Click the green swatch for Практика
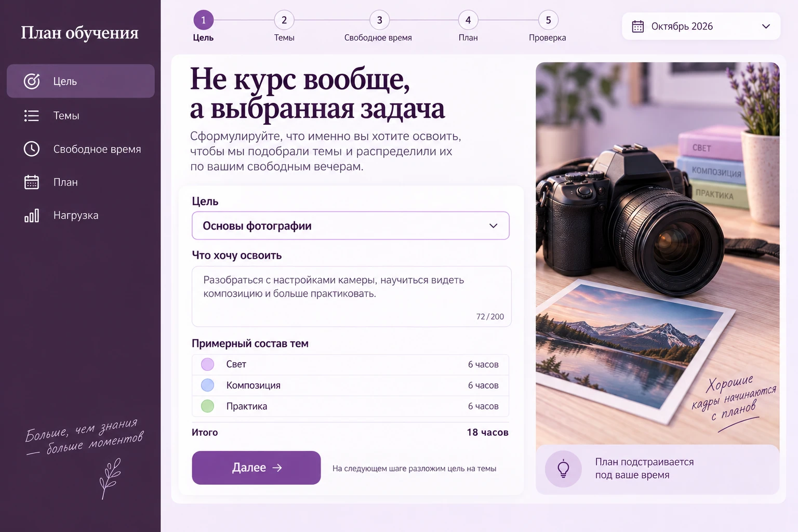The width and height of the screenshot is (798, 532). coord(208,406)
